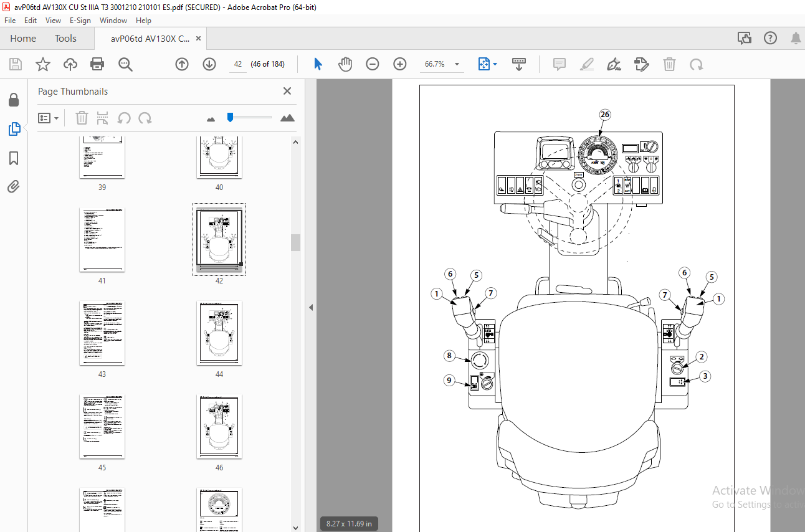
Task: Rotate thumbnail pages clockwise
Action: pyautogui.click(x=145, y=118)
